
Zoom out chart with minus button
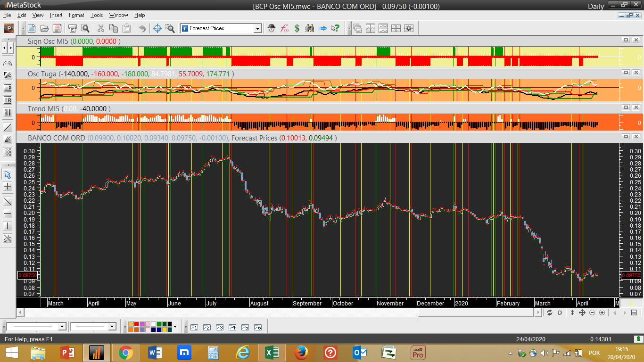(592, 313)
